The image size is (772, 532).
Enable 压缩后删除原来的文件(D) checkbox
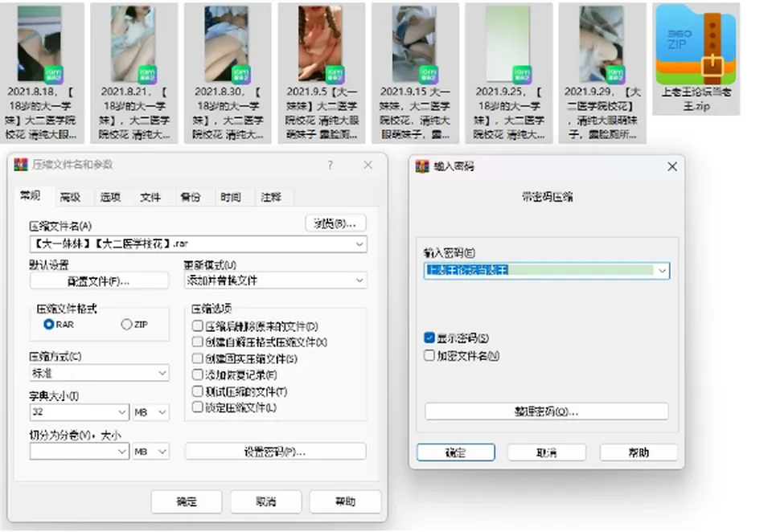(x=198, y=325)
